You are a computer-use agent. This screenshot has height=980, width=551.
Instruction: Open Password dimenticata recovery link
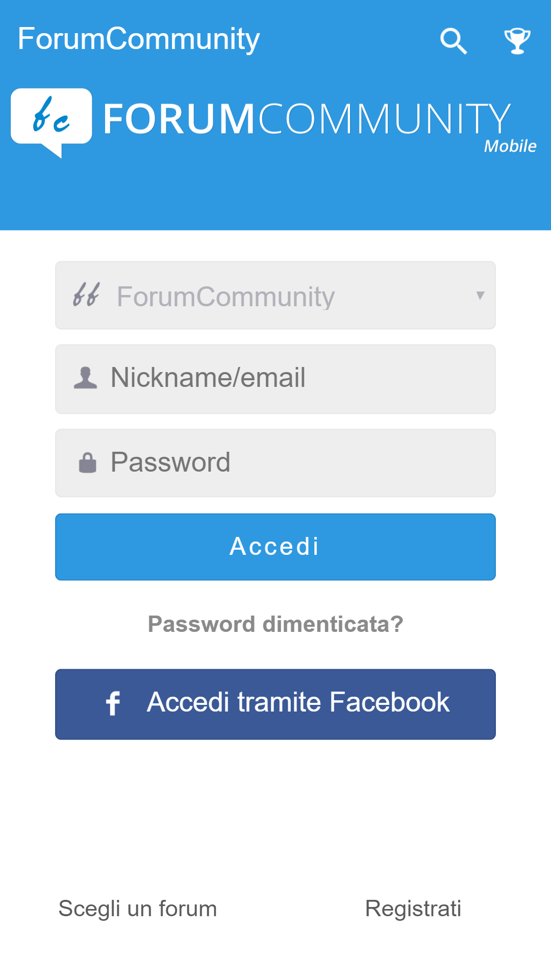pyautogui.click(x=275, y=624)
